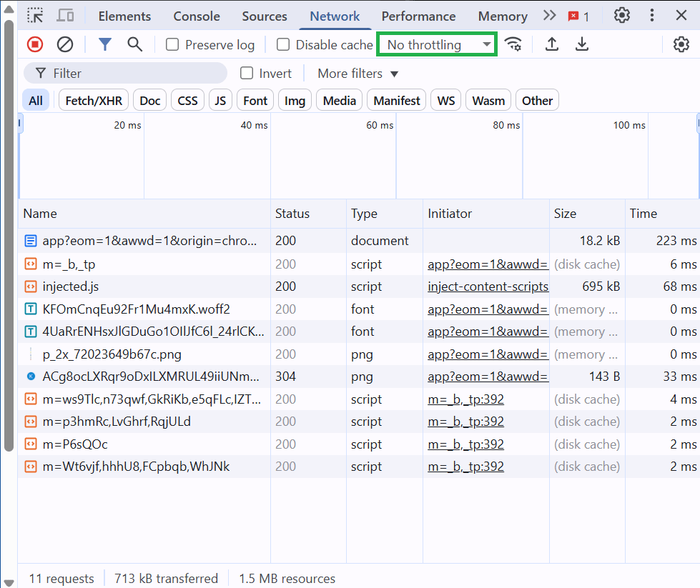700x588 pixels.
Task: Sort by the Initiator column header
Action: [x=486, y=214]
